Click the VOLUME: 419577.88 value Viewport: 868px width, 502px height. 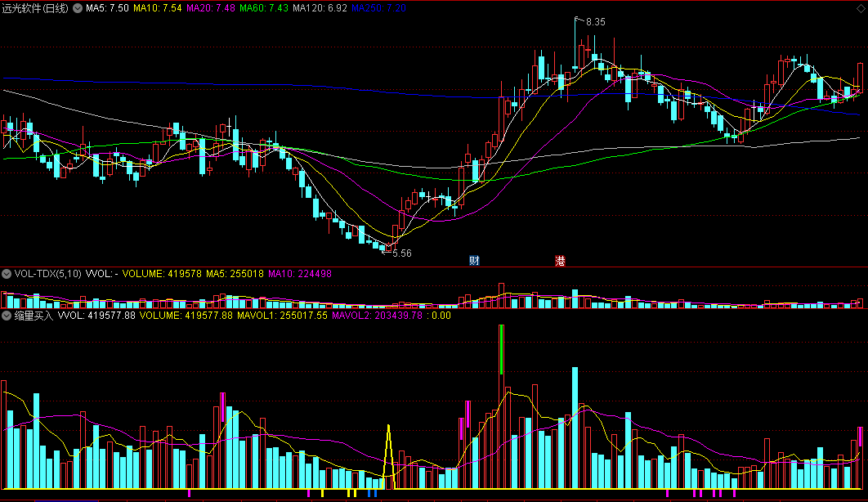(x=186, y=316)
